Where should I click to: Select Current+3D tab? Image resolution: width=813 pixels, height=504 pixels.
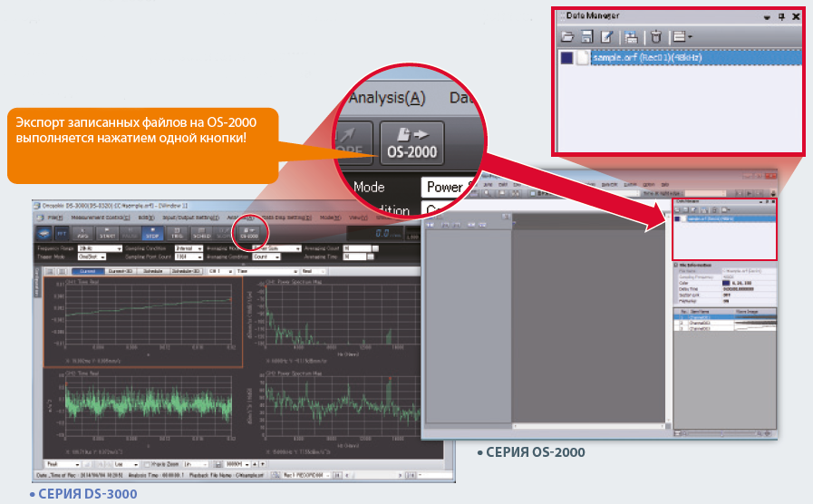coord(121,271)
